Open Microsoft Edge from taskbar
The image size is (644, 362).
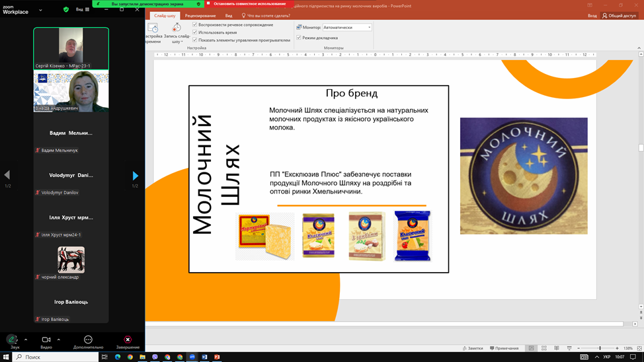pos(118,357)
